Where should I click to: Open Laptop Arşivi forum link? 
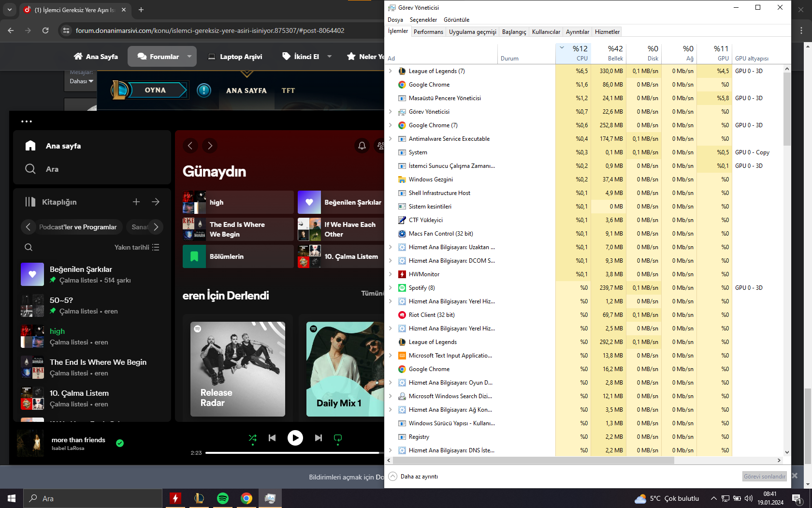(235, 57)
